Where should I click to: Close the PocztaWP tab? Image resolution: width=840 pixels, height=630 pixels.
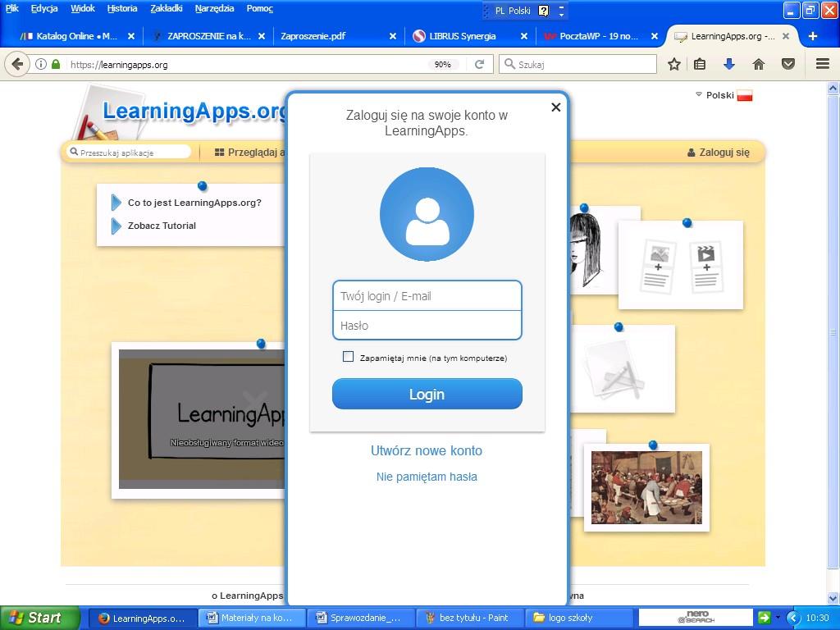[x=654, y=36]
